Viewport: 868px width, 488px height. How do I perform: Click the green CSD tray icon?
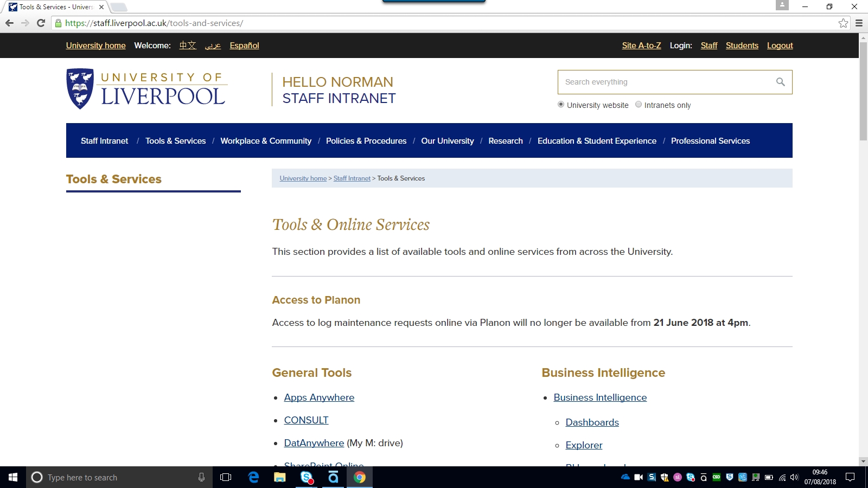click(x=717, y=477)
